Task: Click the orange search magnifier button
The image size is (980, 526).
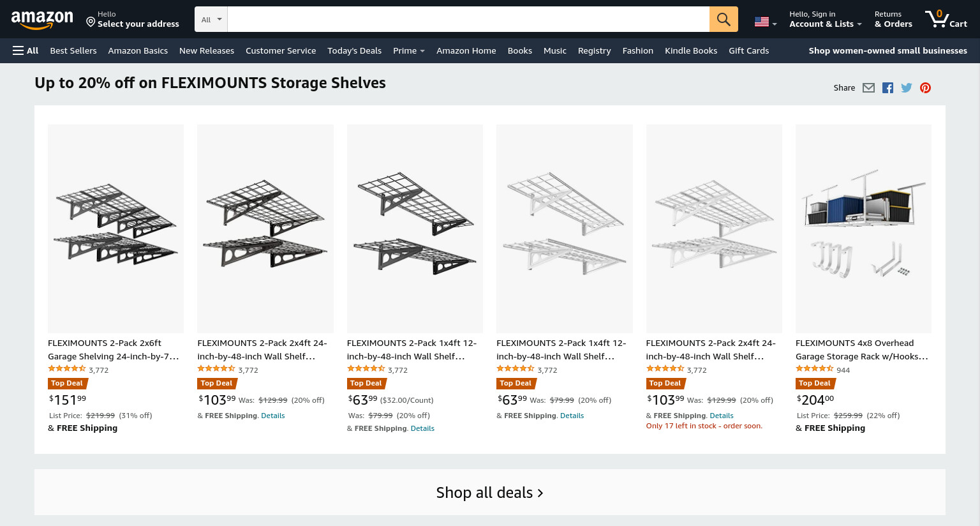Action: (x=724, y=19)
